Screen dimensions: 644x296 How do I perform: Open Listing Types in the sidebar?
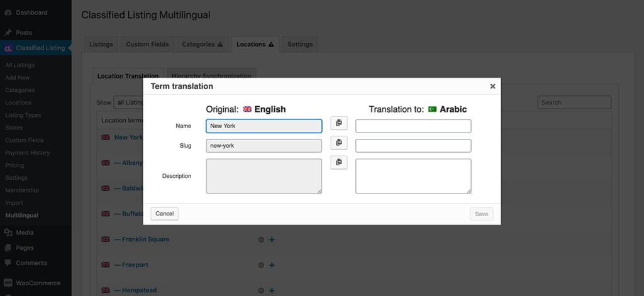[x=23, y=116]
